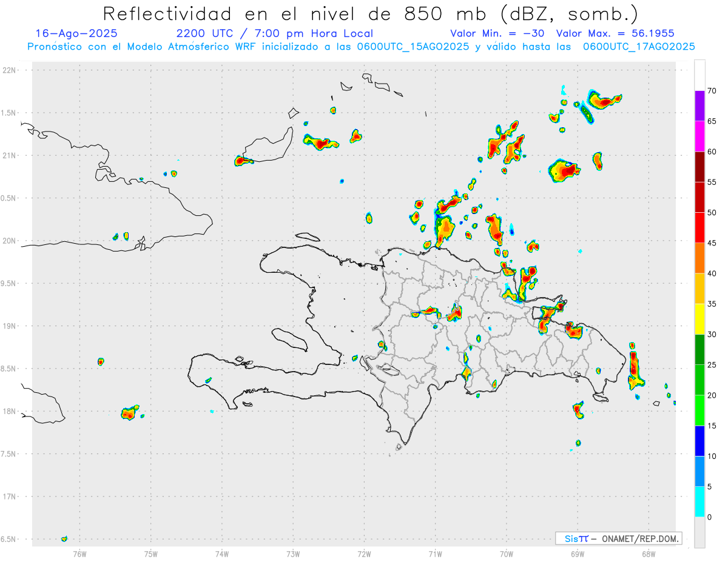Viewport: 728px width, 562px height.
Task: Select the '72W' longitude label
Action: (x=365, y=553)
